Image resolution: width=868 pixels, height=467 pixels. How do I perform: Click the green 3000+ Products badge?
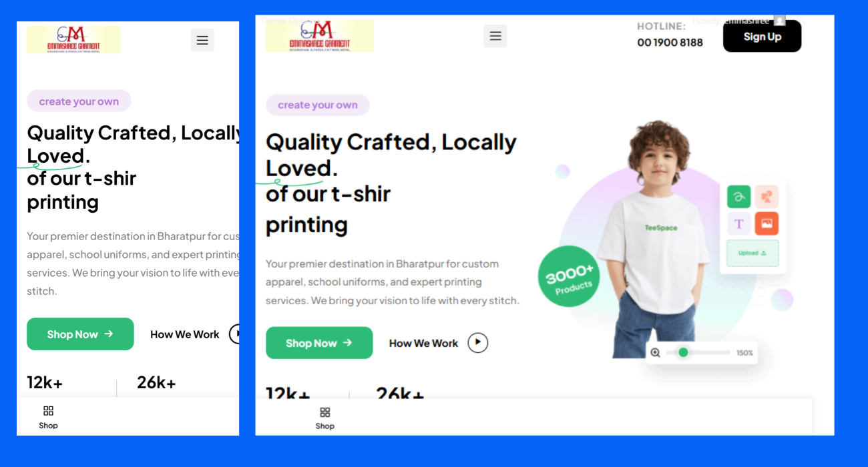(569, 276)
